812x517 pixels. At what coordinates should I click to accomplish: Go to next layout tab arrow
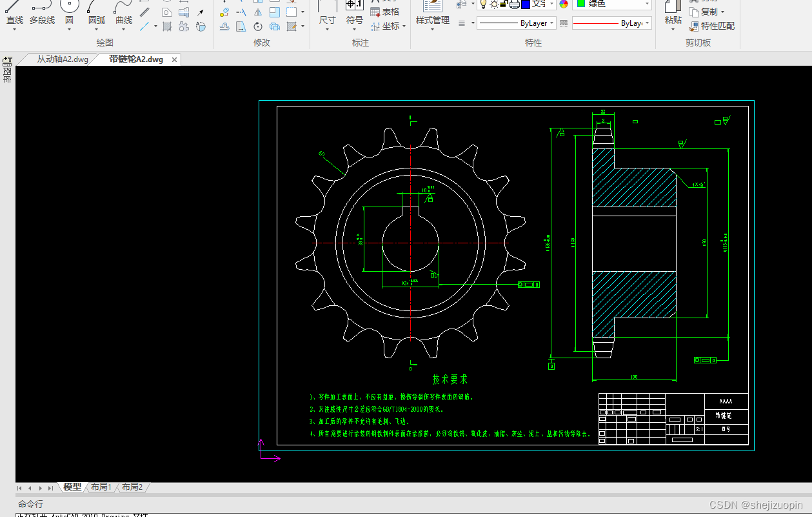click(x=40, y=488)
